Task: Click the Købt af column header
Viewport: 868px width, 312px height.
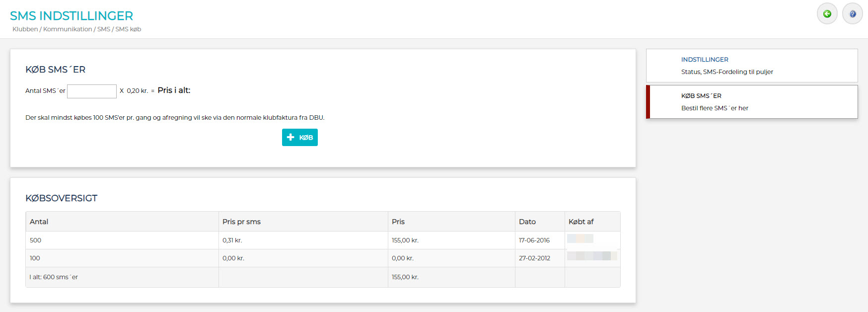Action: point(581,222)
